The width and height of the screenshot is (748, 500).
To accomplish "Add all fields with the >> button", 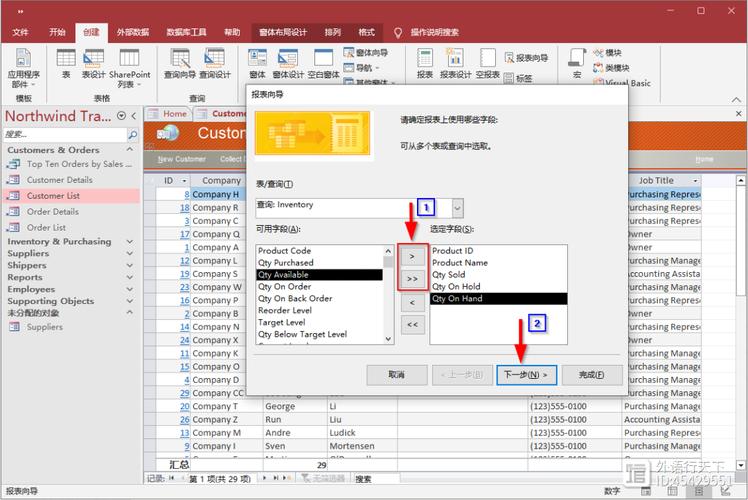I will click(x=412, y=278).
